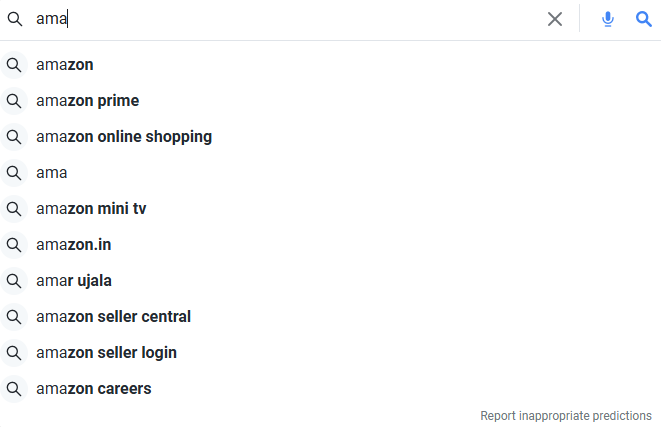Choose "amazon seller central" suggestion
This screenshot has width=661, height=427.
pos(113,317)
